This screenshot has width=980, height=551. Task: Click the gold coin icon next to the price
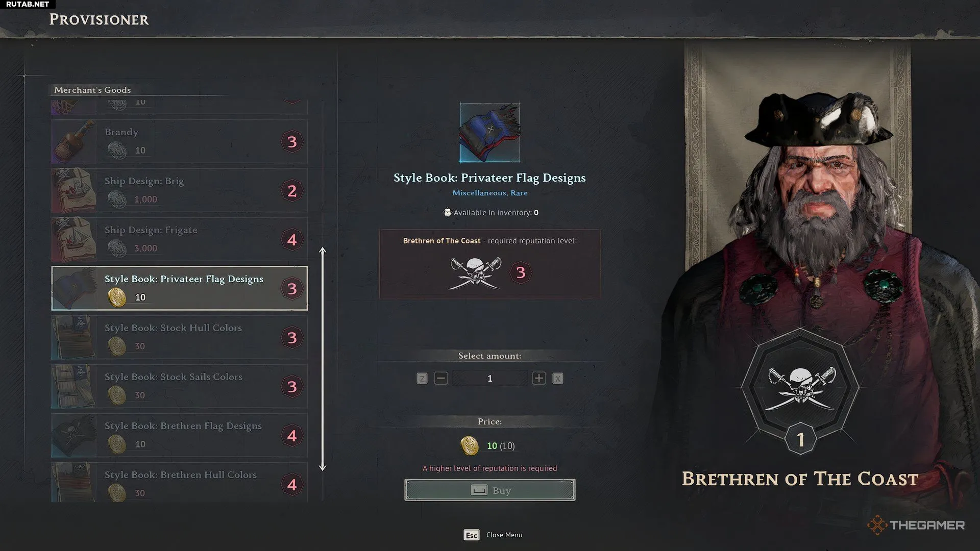point(470,445)
